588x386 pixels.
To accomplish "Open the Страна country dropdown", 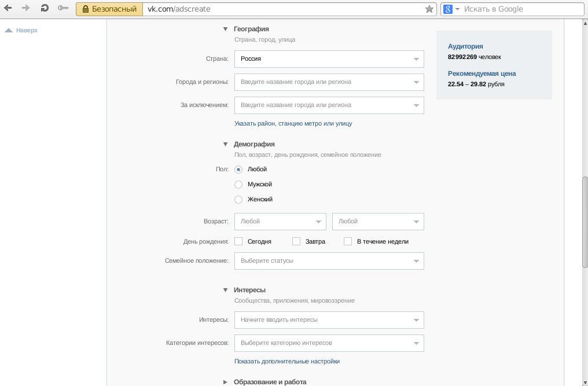I will coord(329,59).
